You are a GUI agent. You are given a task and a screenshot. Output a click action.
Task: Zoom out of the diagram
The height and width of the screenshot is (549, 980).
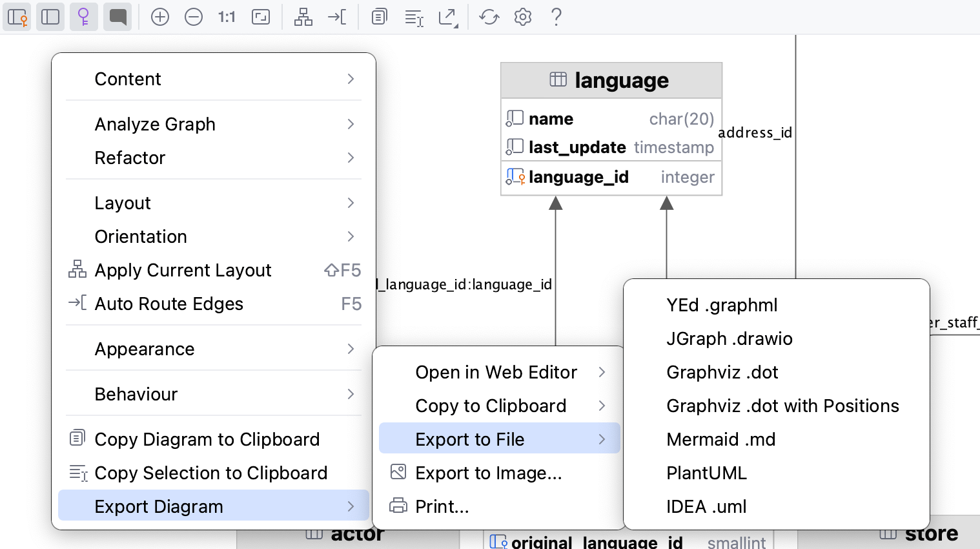click(193, 17)
